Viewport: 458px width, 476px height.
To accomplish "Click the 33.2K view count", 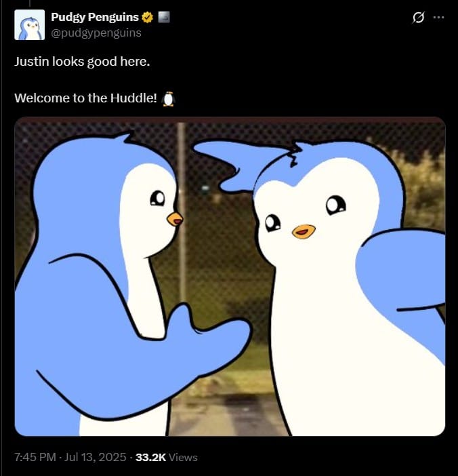I will coord(150,457).
